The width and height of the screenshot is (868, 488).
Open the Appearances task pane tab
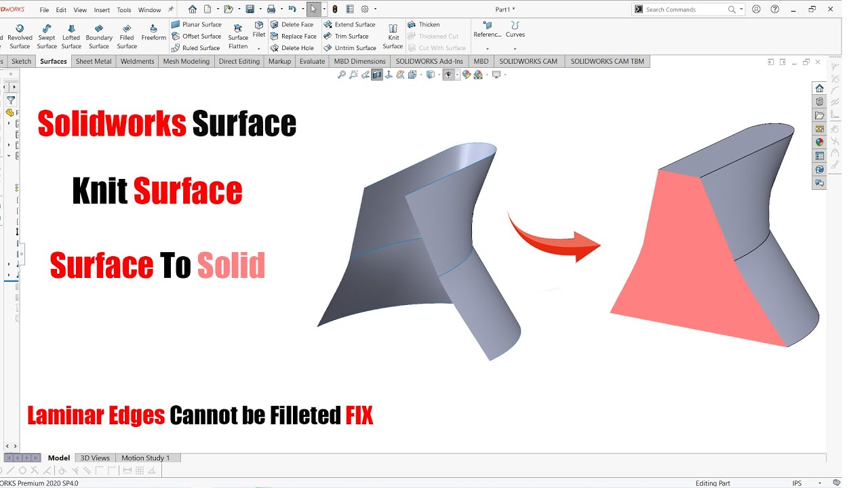[x=819, y=142]
